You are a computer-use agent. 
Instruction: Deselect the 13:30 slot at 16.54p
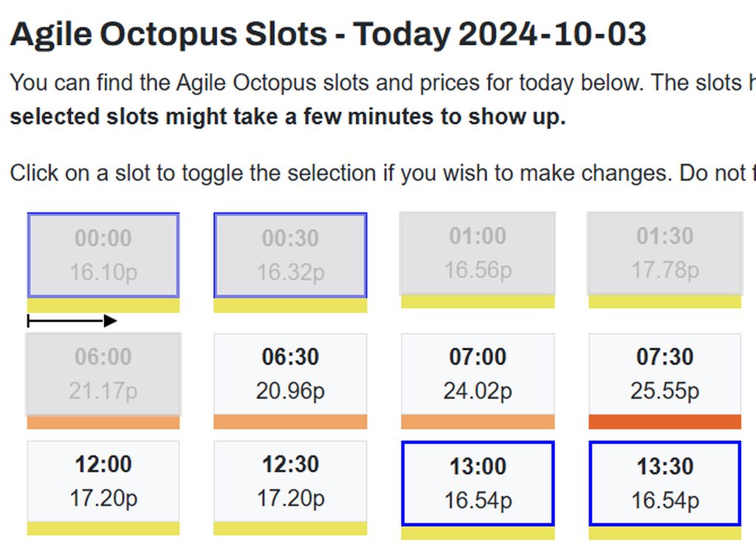664,483
